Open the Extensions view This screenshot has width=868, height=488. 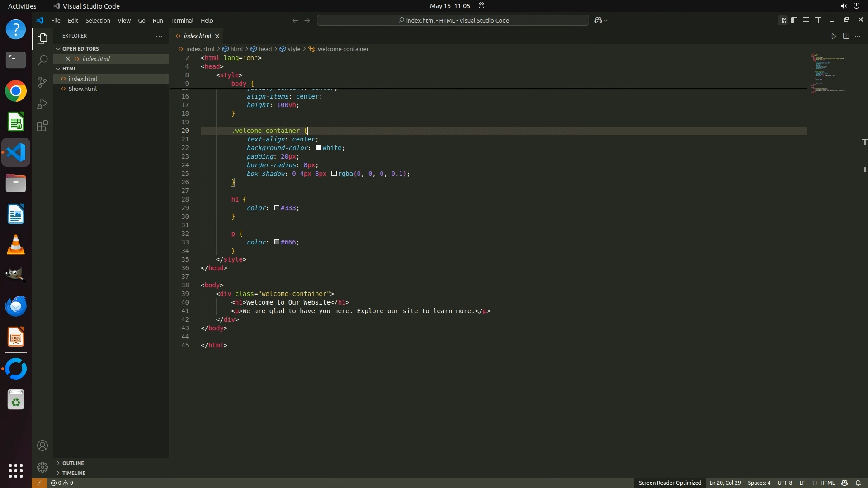(42, 126)
